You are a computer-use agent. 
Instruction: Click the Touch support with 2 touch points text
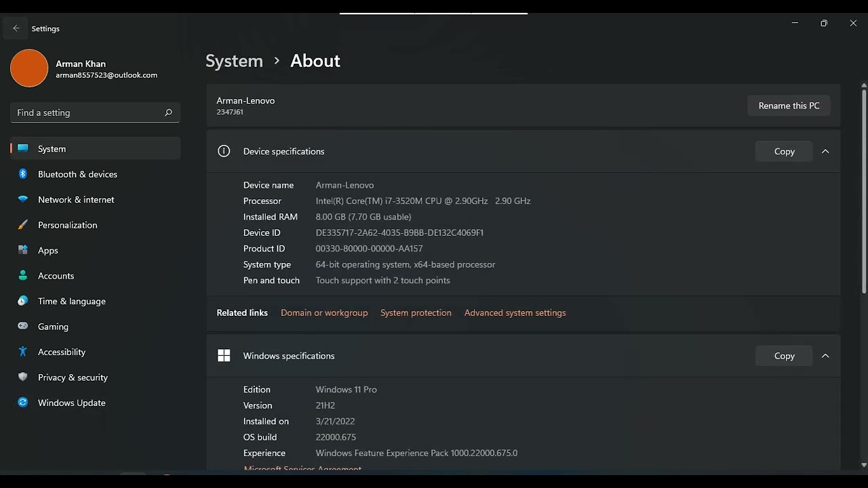point(382,281)
